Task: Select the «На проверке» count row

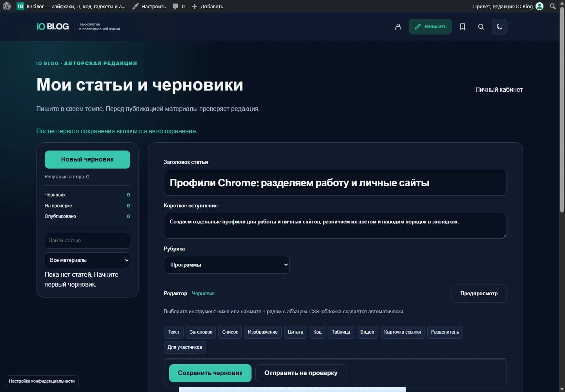Action: [x=87, y=206]
